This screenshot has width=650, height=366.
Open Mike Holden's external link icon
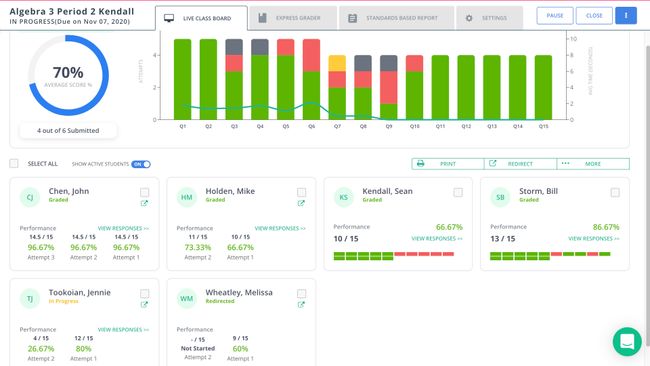(x=301, y=203)
